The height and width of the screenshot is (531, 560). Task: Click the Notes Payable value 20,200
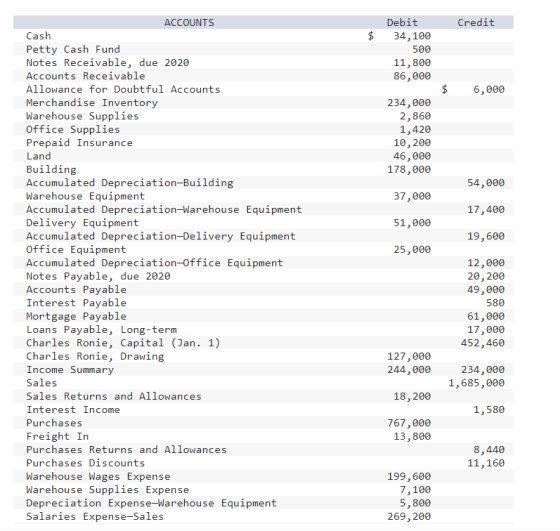pyautogui.click(x=486, y=276)
